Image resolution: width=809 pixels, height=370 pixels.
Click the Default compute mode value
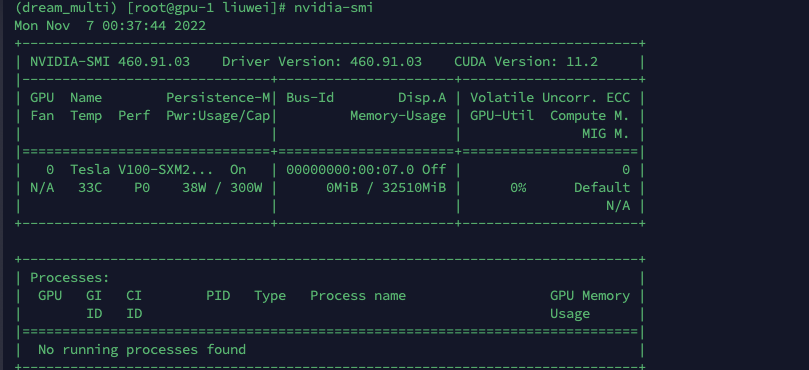pos(602,188)
